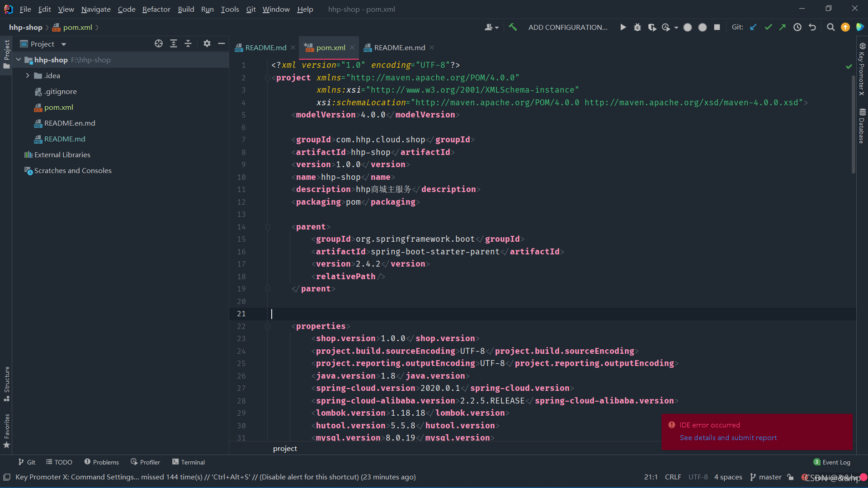Image resolution: width=868 pixels, height=488 pixels.
Task: Expand the .idea folder
Action: [x=28, y=75]
